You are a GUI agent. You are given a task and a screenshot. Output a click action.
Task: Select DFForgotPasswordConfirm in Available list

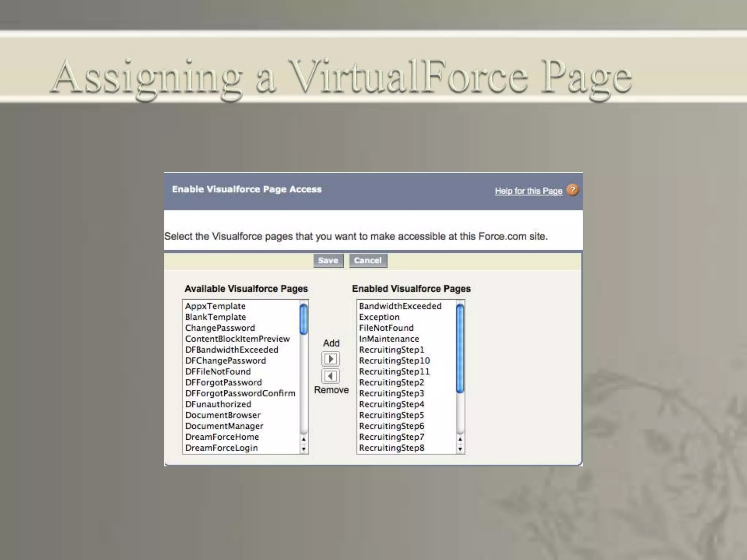tap(240, 393)
